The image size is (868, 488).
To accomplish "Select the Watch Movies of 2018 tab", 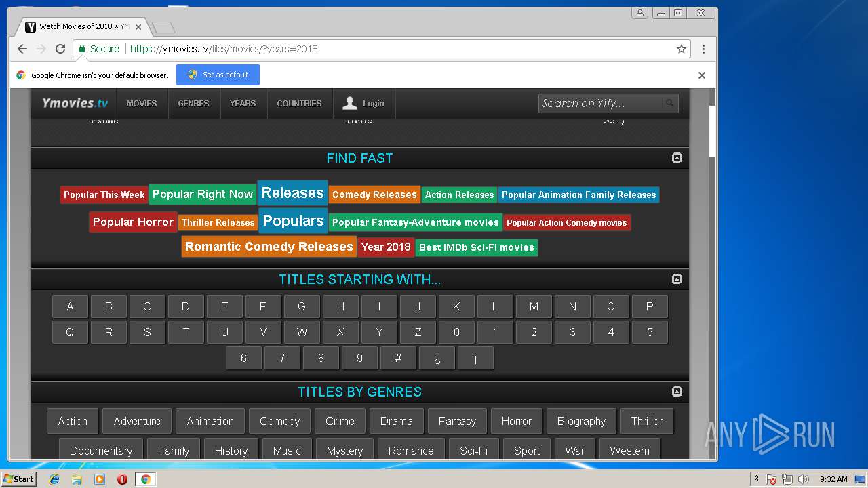I will click(x=81, y=27).
